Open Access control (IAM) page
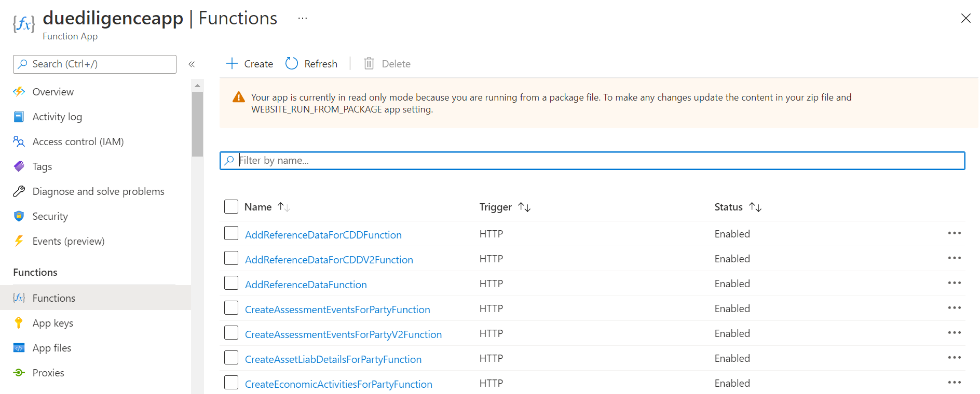Viewport: 980px width, 394px height. (x=78, y=142)
